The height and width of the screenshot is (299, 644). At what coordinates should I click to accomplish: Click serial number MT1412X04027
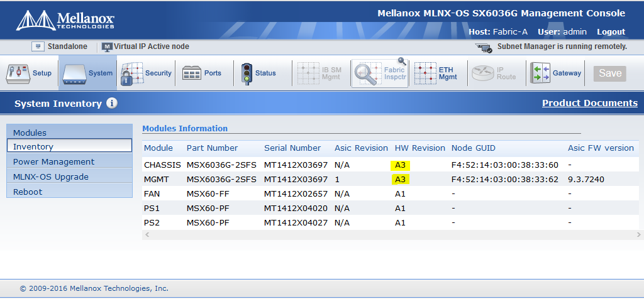pos(296,223)
